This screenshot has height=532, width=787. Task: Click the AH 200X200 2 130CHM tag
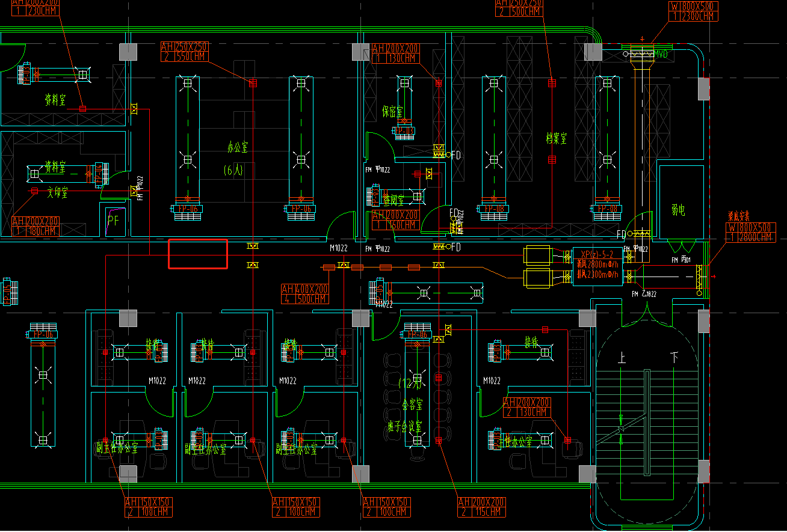[526, 408]
